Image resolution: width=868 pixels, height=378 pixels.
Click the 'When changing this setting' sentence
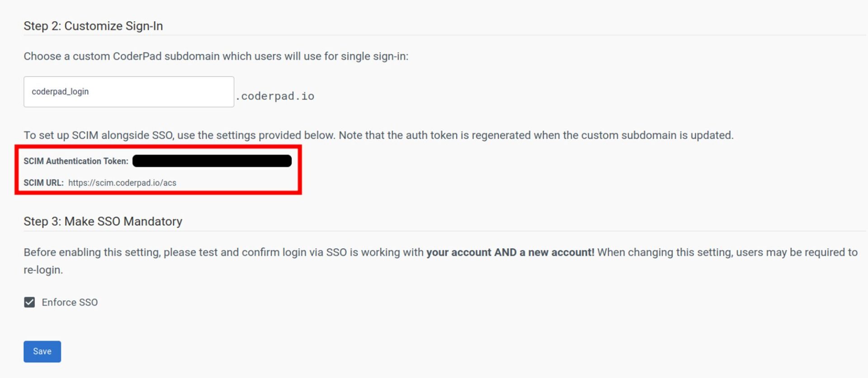[727, 252]
